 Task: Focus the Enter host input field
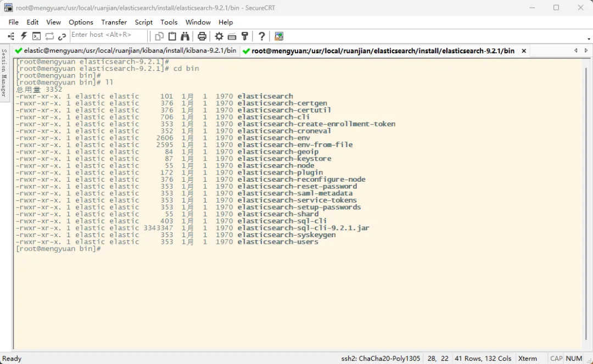coord(108,35)
